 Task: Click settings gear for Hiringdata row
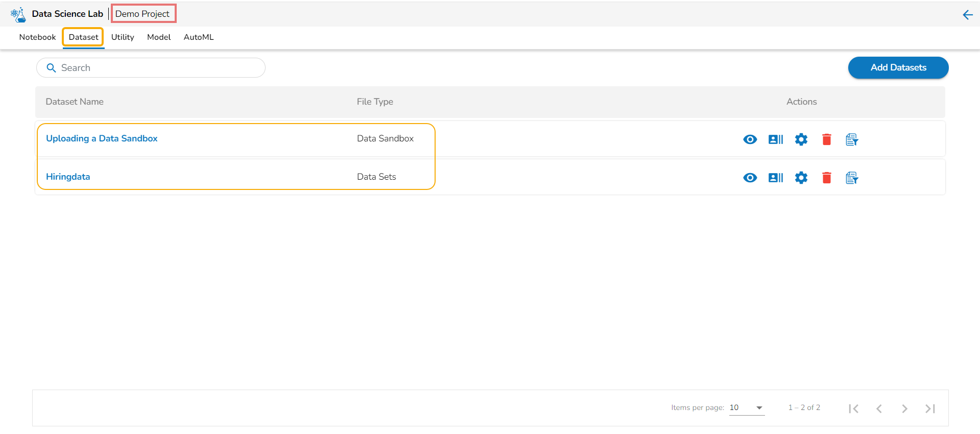click(801, 178)
